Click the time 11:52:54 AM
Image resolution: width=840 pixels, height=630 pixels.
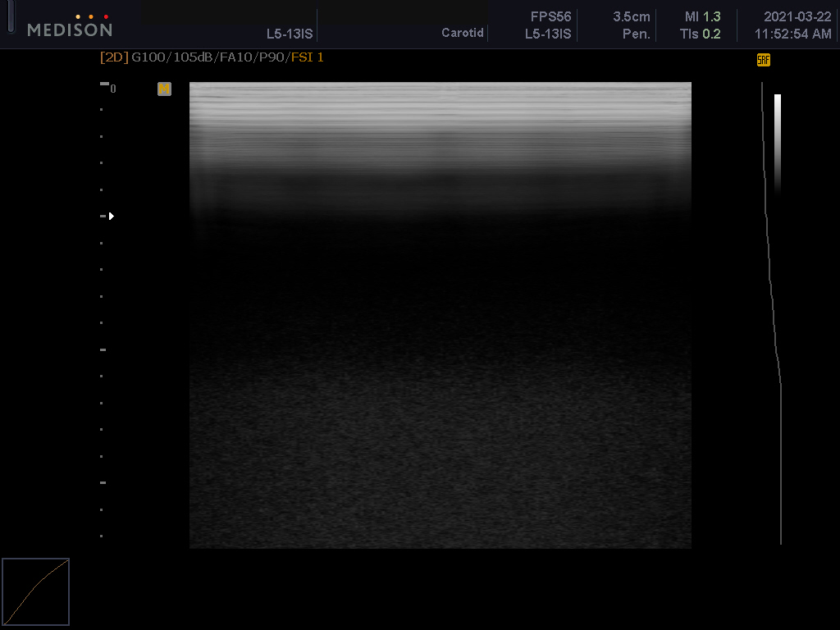click(x=792, y=34)
